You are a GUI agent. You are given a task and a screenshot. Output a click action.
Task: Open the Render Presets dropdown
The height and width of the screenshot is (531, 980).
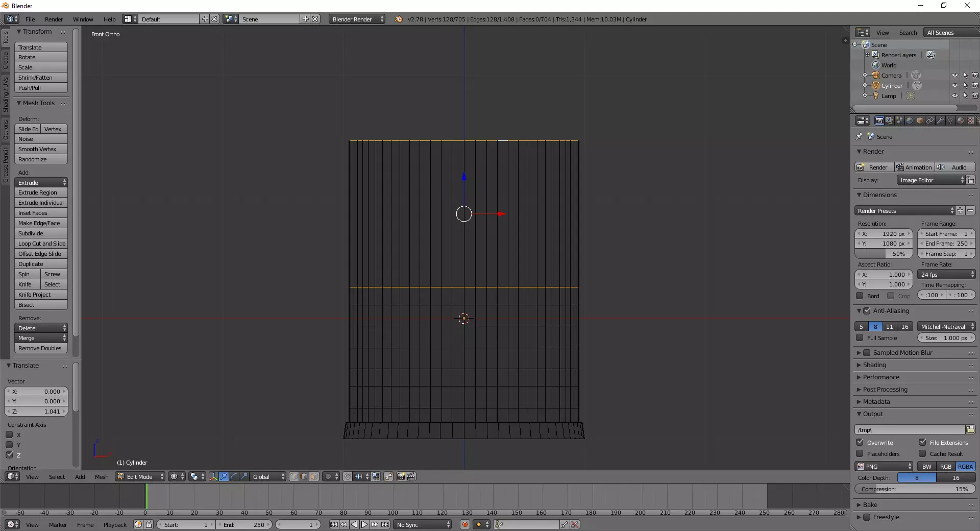pyautogui.click(x=904, y=211)
